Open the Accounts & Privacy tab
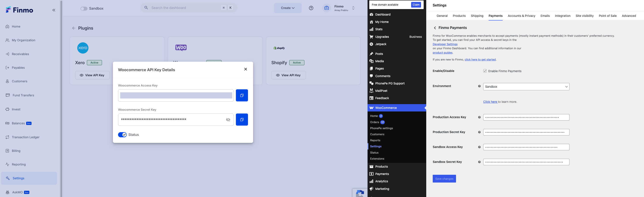The width and height of the screenshot is (644, 197). (x=521, y=16)
